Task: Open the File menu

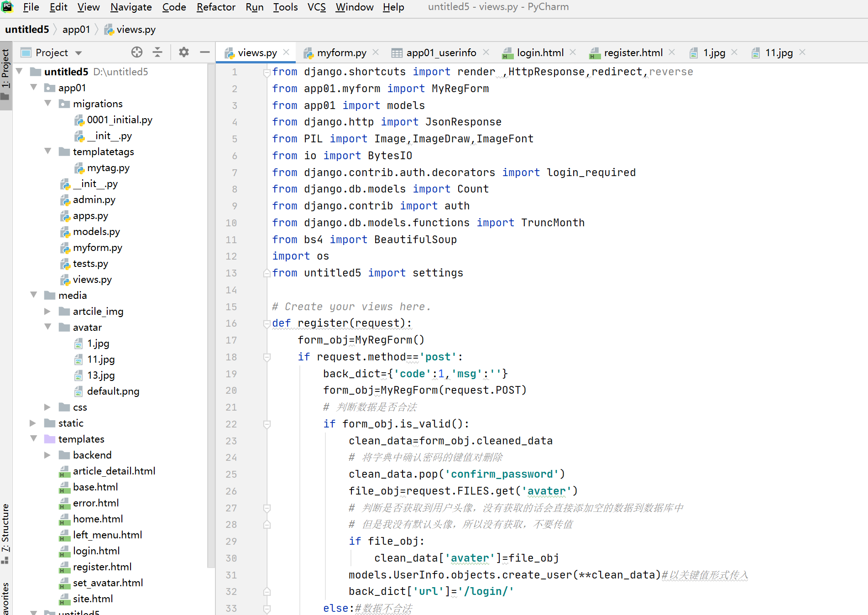Action: 31,7
